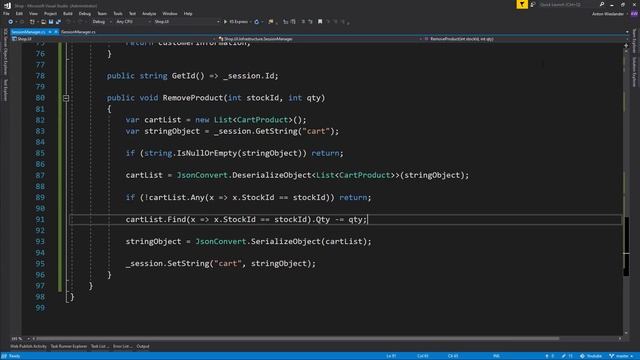
Task: Click the New Project toolbar icon
Action: click(x=32, y=22)
